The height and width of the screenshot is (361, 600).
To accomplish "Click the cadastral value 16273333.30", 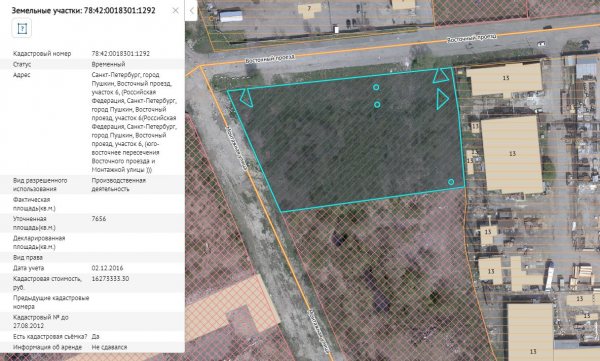I will (x=110, y=279).
